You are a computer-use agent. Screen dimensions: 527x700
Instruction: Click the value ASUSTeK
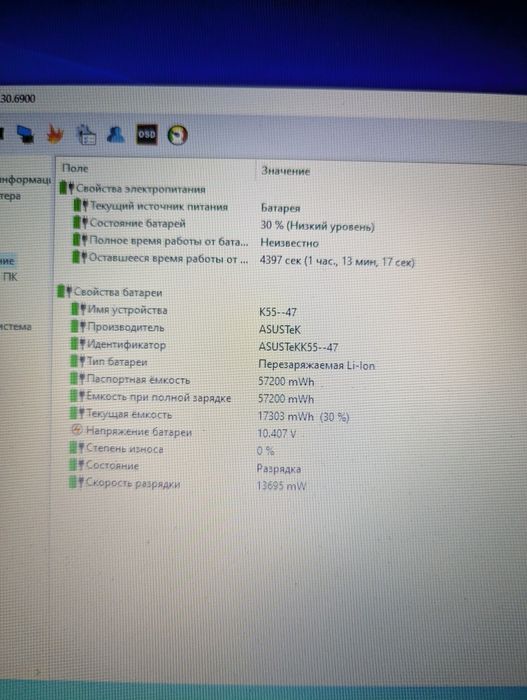click(280, 329)
